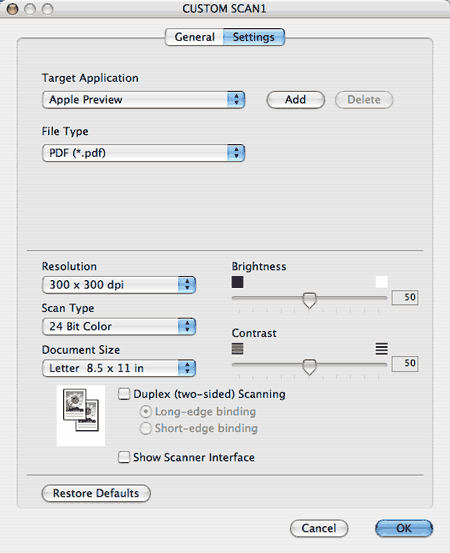This screenshot has height=553, width=450.
Task: Click the duplex document preview thumbnail
Action: pyautogui.click(x=81, y=415)
